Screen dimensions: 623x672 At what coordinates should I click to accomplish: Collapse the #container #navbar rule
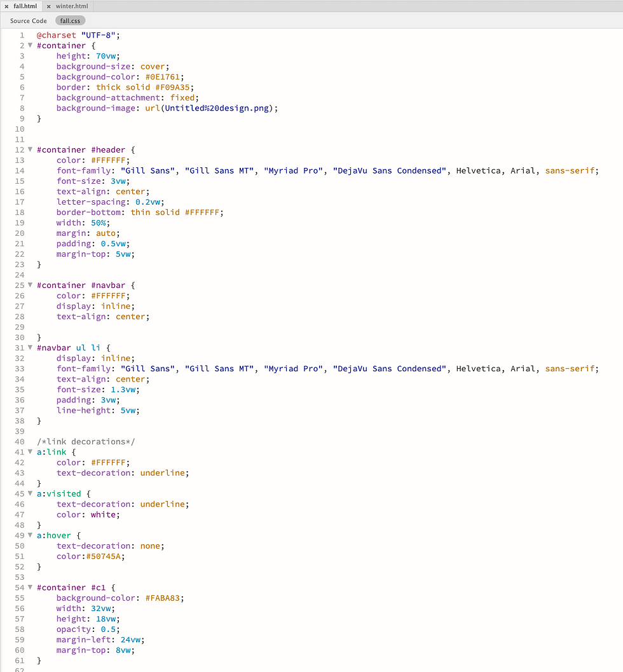(30, 285)
